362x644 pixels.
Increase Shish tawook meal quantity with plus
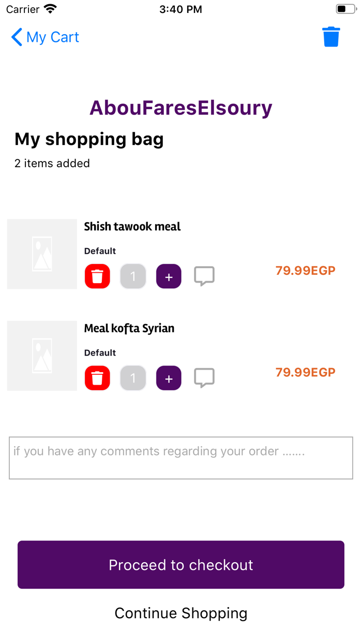[x=169, y=276]
